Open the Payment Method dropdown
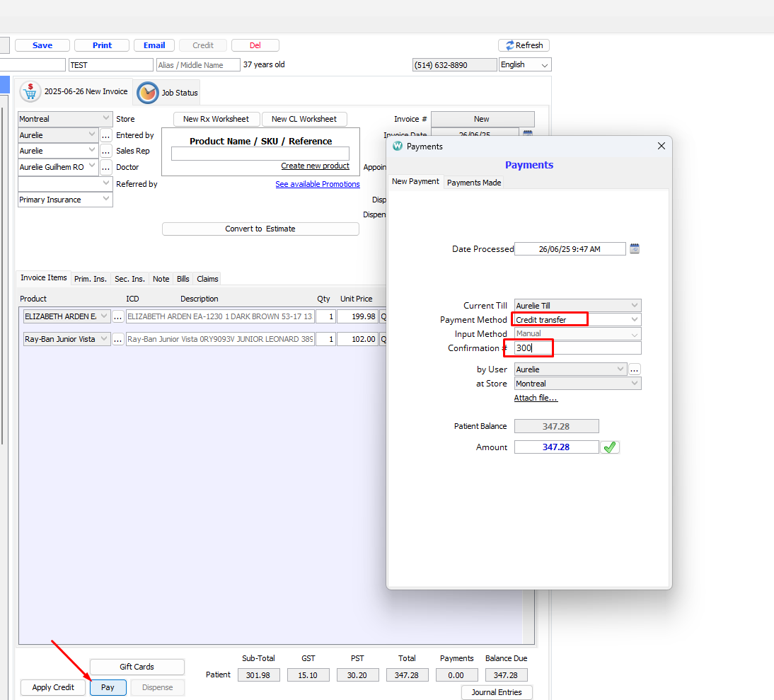Viewport: 774px width, 700px height. 635,319
